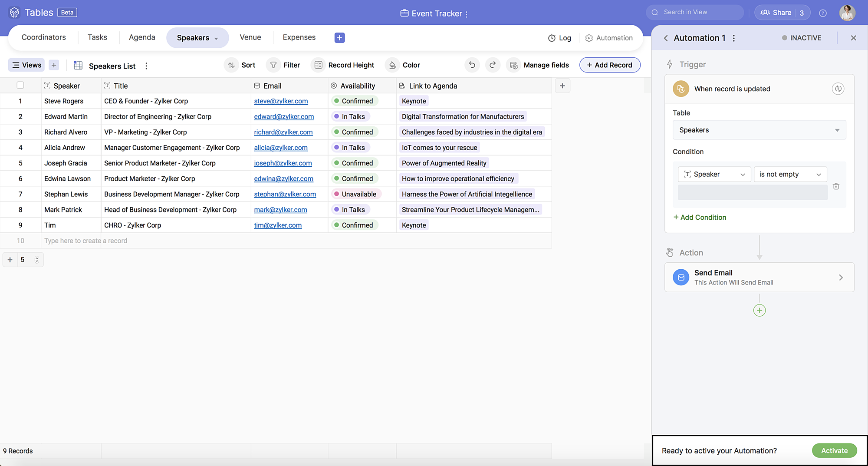The image size is (868, 466).
Task: Open the Expenses tab
Action: coord(299,38)
